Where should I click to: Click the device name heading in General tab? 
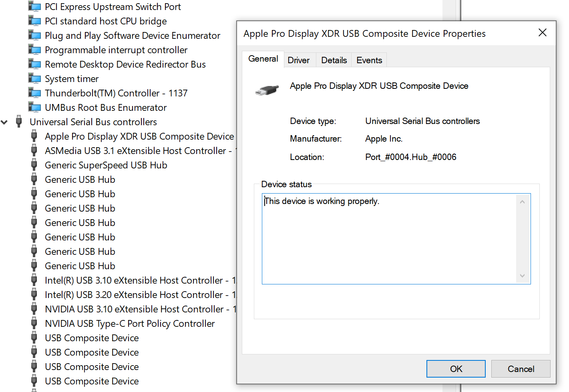pyautogui.click(x=379, y=86)
